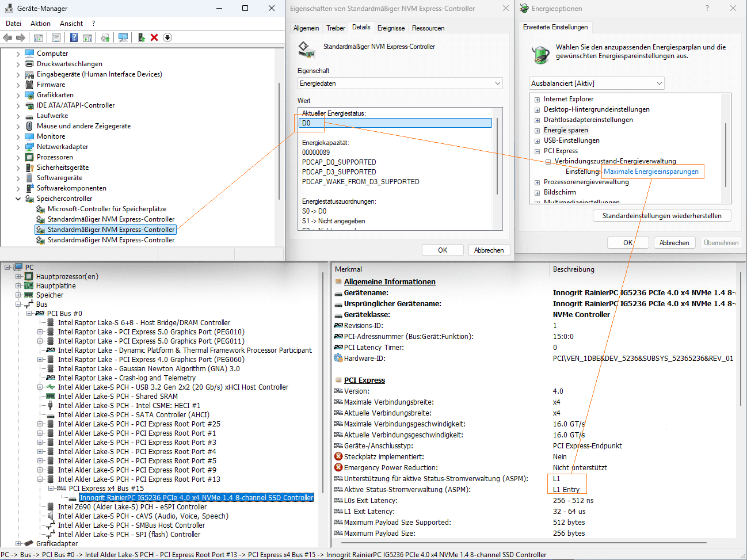Click the Speicher RAM icon in lower tree
Image resolution: width=747 pixels, height=560 pixels.
[x=29, y=295]
